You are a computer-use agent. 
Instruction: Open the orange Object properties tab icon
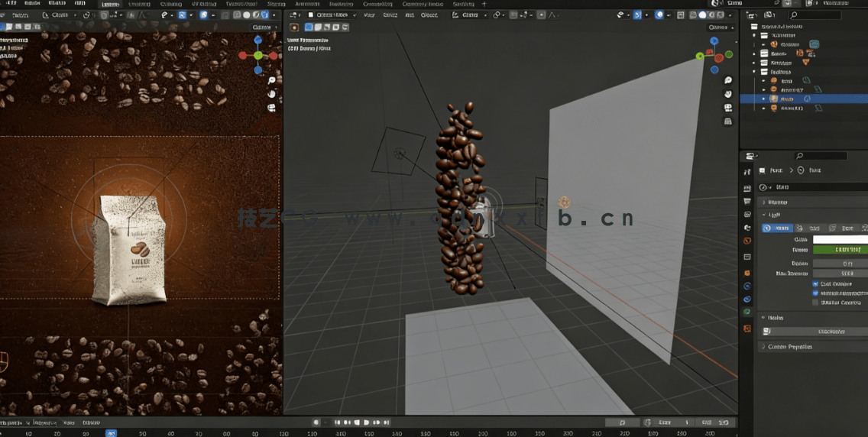click(x=747, y=273)
